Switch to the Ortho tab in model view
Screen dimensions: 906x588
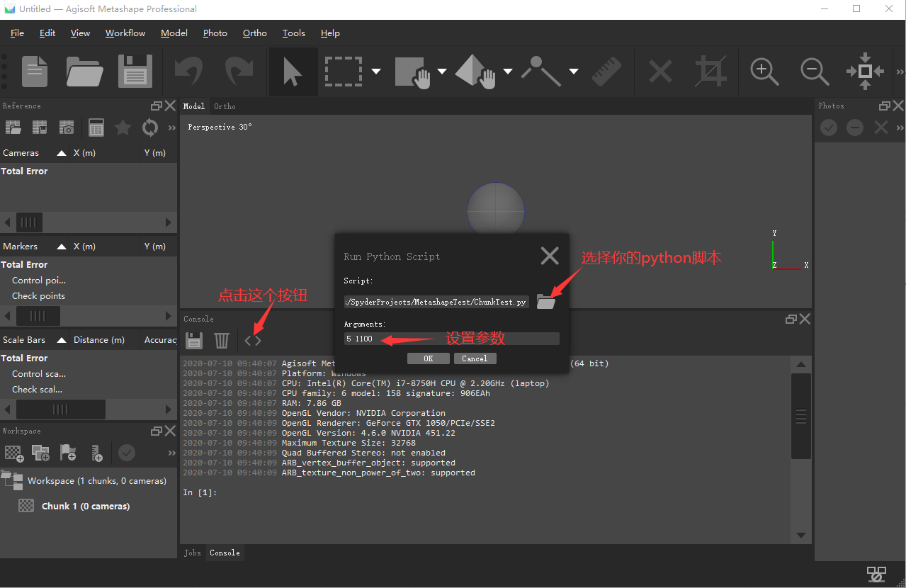(x=224, y=106)
